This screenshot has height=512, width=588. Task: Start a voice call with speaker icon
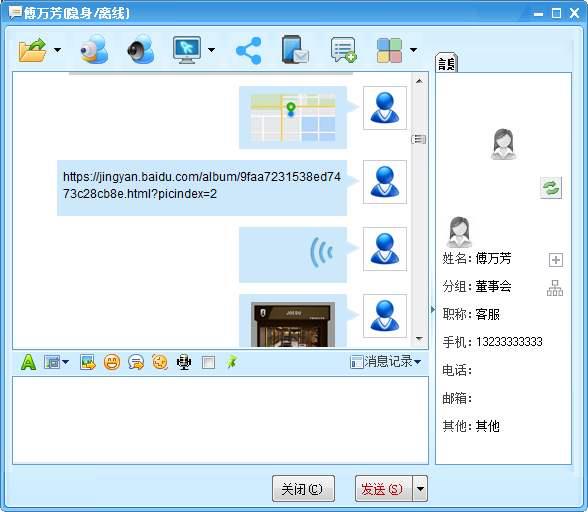pos(141,49)
